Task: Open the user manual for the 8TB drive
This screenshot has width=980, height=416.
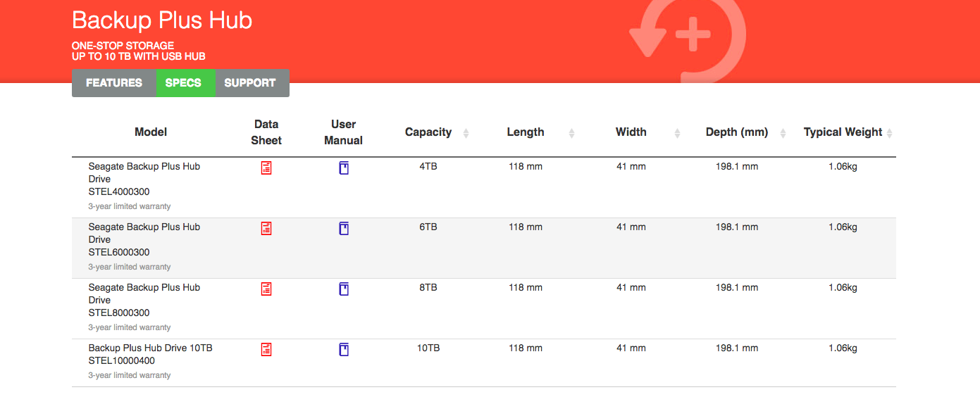Action: [x=344, y=289]
